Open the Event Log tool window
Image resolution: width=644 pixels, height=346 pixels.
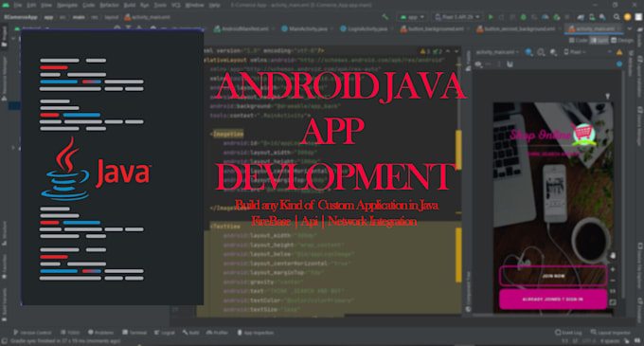[568, 333]
